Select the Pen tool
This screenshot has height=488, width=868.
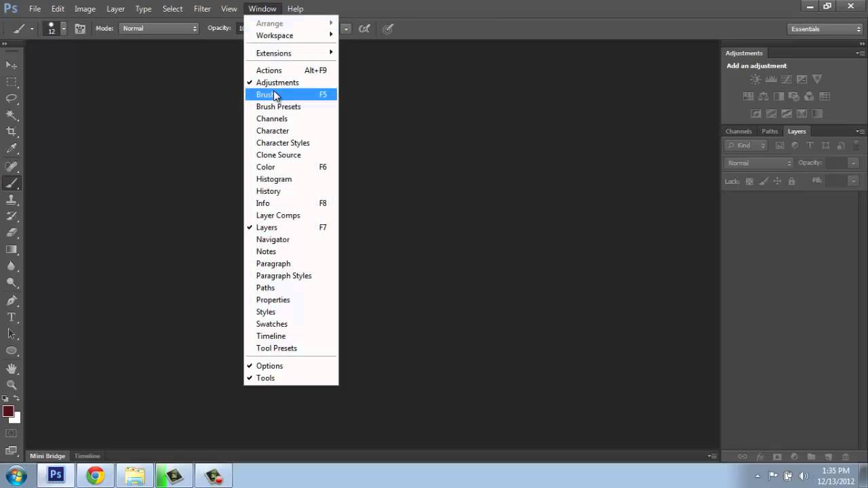point(12,300)
